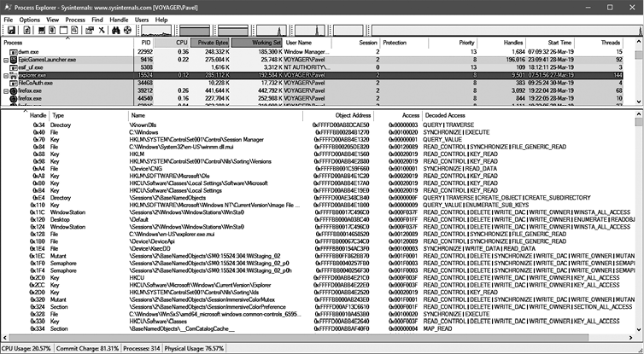Open the Handle menu

(x=118, y=19)
